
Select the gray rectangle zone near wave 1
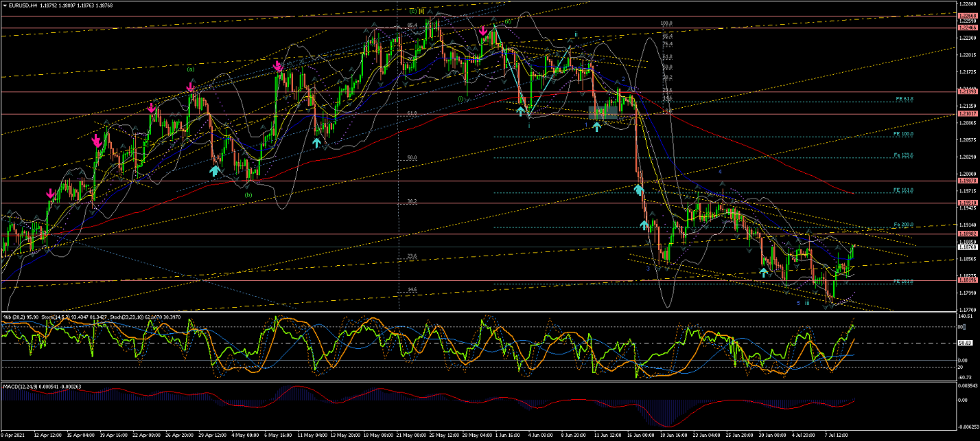(602, 113)
